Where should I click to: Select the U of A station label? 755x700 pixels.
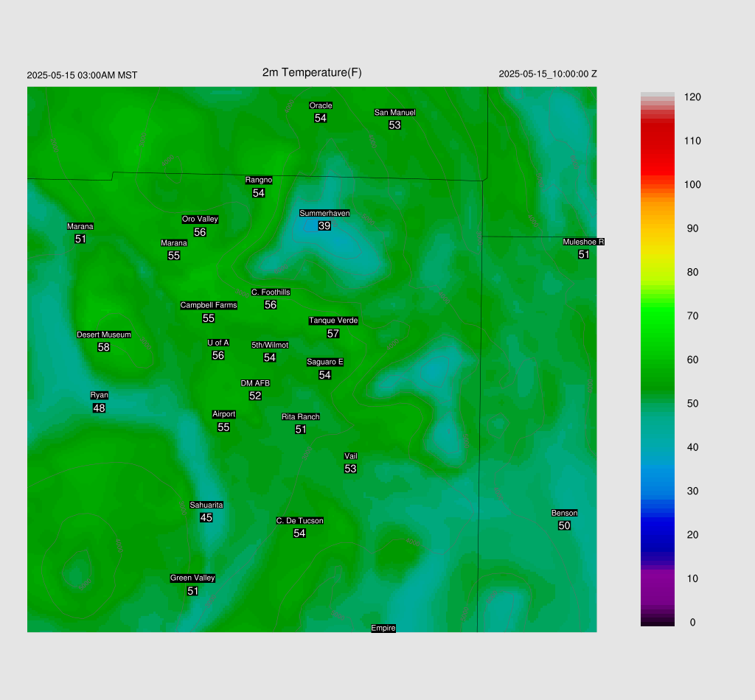pyautogui.click(x=218, y=343)
